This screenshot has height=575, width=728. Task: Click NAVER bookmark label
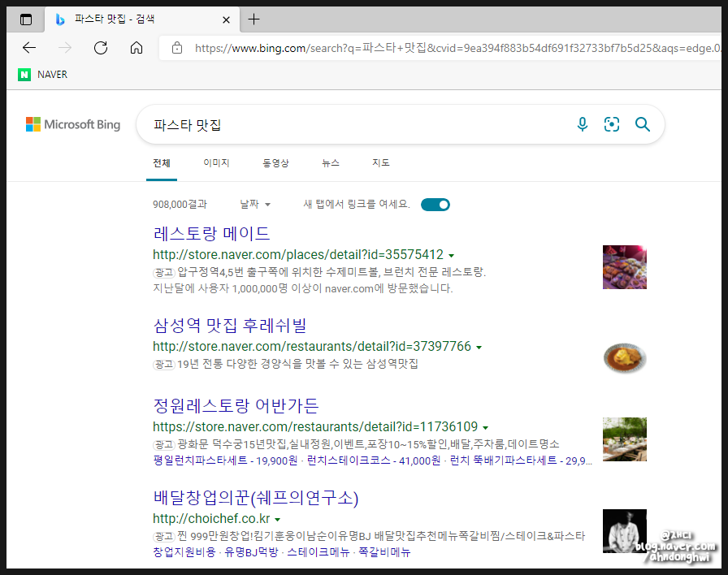point(52,74)
